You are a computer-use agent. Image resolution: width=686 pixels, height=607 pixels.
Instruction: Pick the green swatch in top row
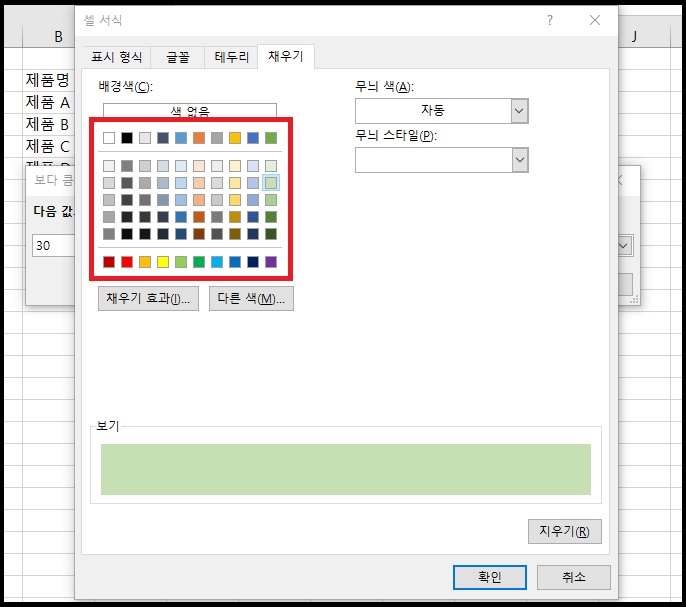click(271, 138)
